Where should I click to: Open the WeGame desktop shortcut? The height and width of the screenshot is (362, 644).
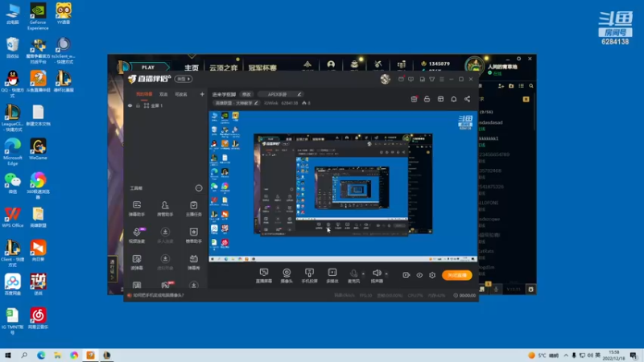(38, 150)
